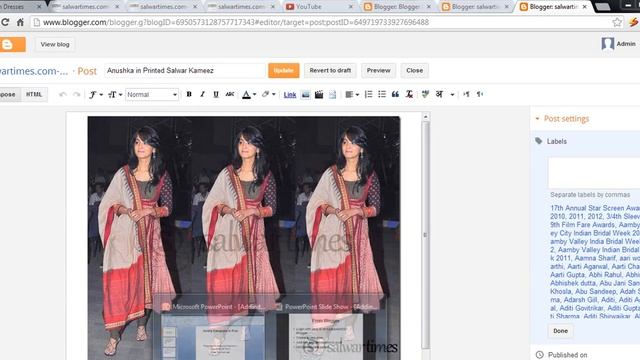
Task: Open the font family dropdown
Action: [x=96, y=95]
